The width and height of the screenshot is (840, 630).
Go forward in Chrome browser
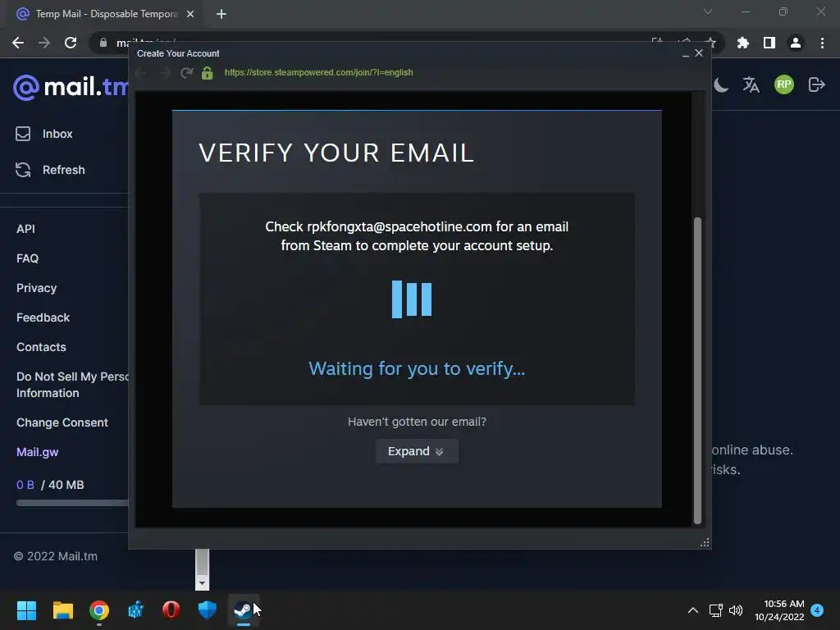click(x=44, y=43)
